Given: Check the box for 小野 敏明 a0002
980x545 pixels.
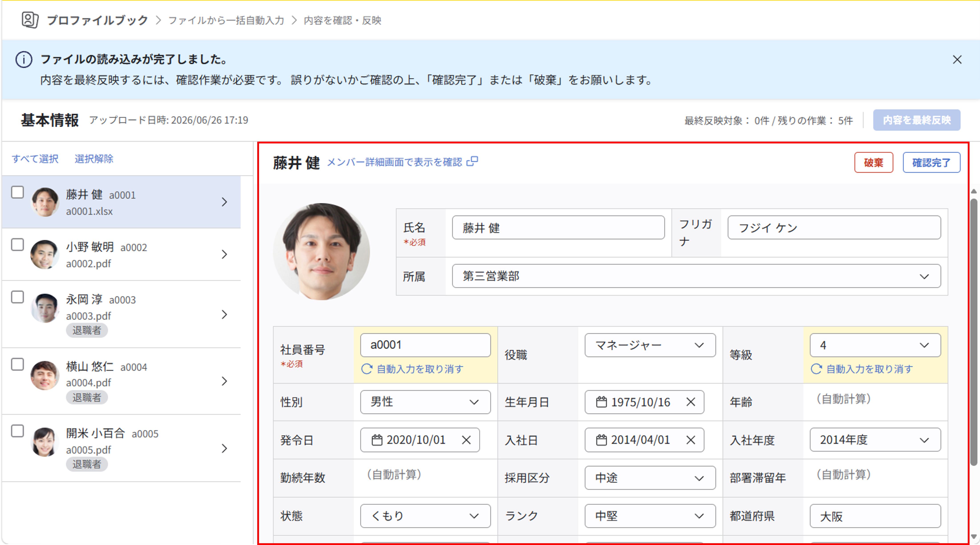Looking at the screenshot, I should (18, 245).
